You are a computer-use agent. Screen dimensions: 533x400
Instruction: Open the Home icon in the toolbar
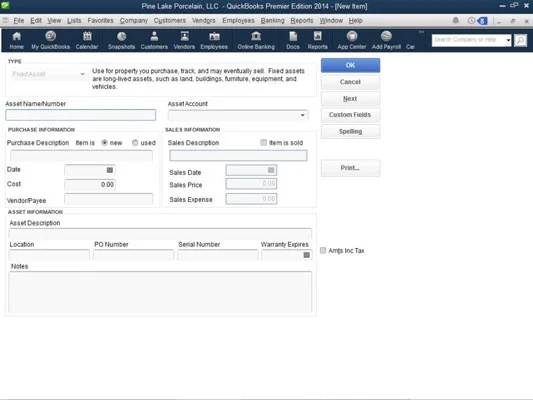click(x=16, y=40)
